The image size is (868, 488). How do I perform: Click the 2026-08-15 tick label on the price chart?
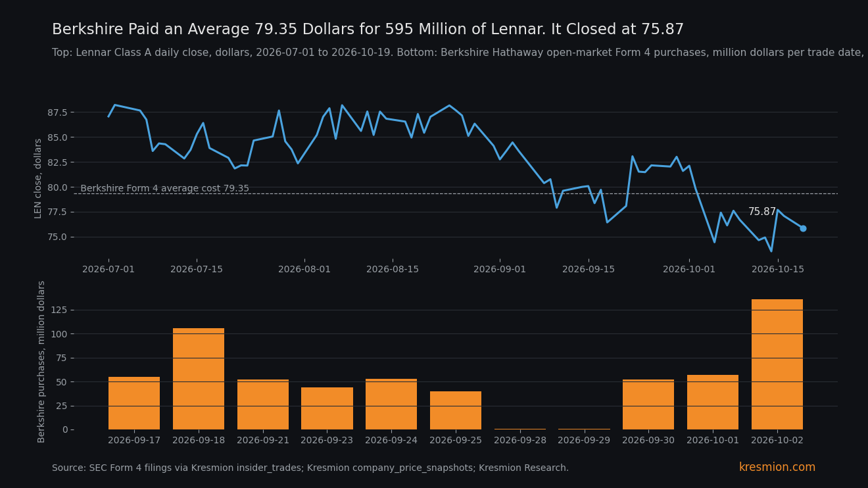[393, 270]
